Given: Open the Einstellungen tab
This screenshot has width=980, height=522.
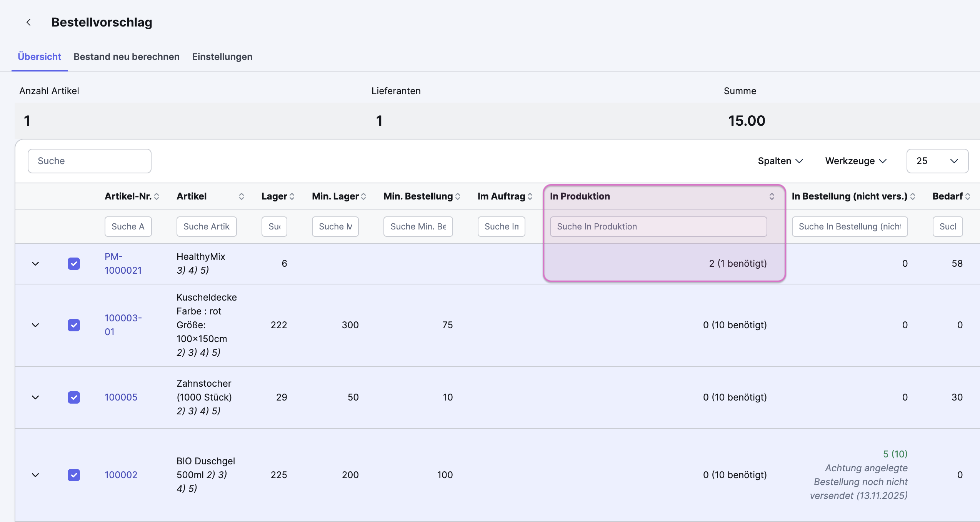Looking at the screenshot, I should pos(222,57).
